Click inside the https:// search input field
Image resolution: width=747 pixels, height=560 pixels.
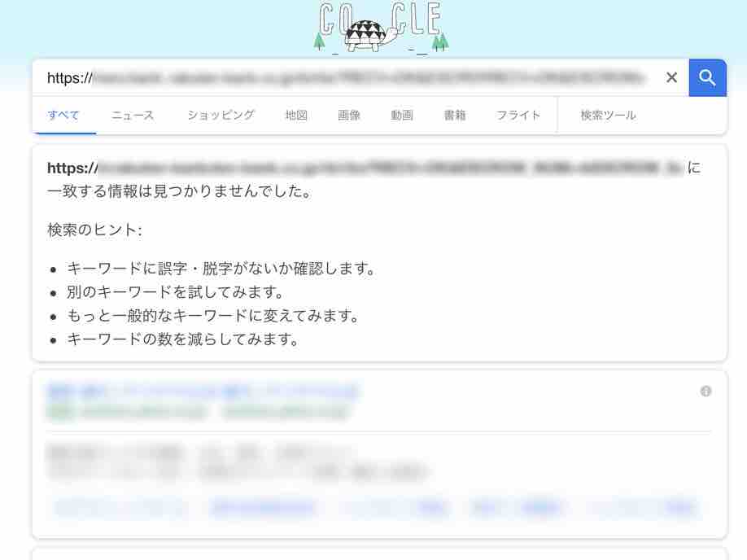click(x=347, y=77)
